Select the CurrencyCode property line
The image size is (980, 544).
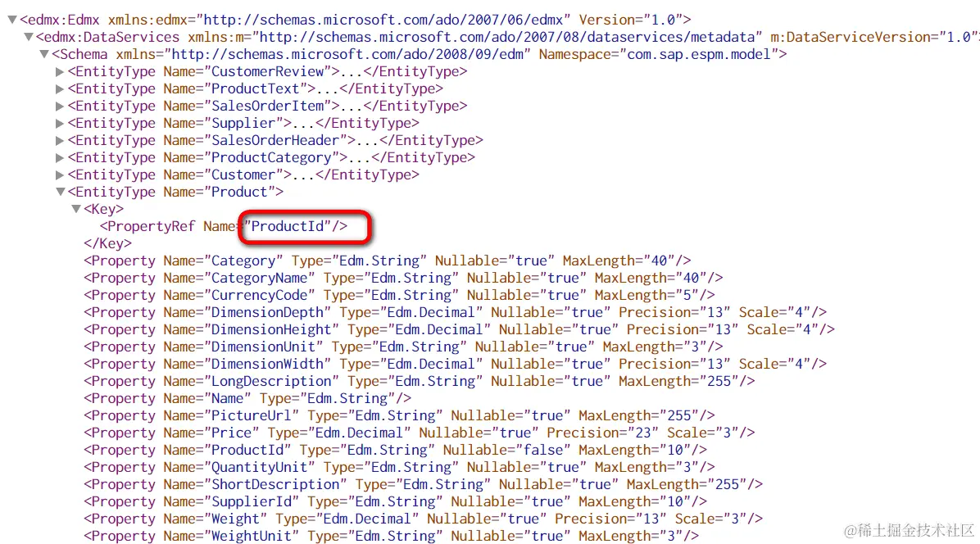click(399, 295)
